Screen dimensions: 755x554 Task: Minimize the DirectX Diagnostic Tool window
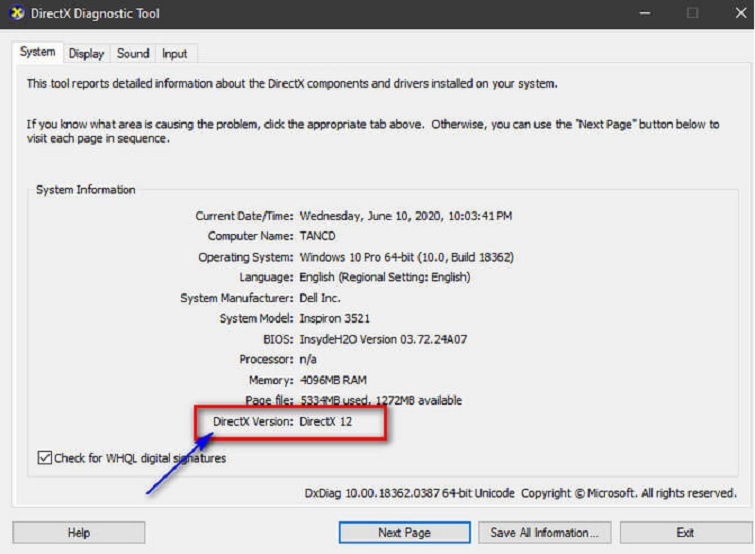click(x=646, y=14)
